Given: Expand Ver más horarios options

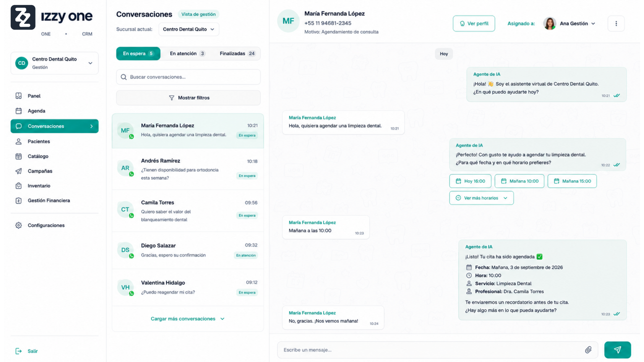Looking at the screenshot, I should [x=481, y=198].
